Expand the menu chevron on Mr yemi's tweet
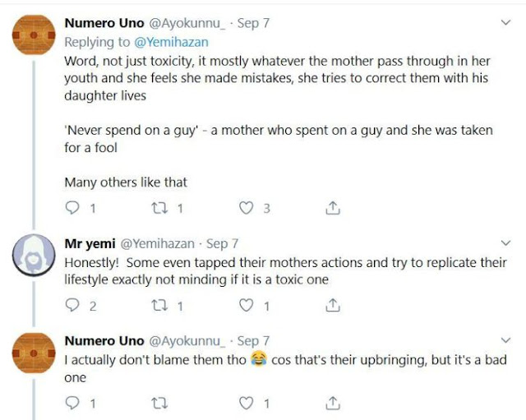This screenshot has width=526, height=420. click(x=505, y=244)
